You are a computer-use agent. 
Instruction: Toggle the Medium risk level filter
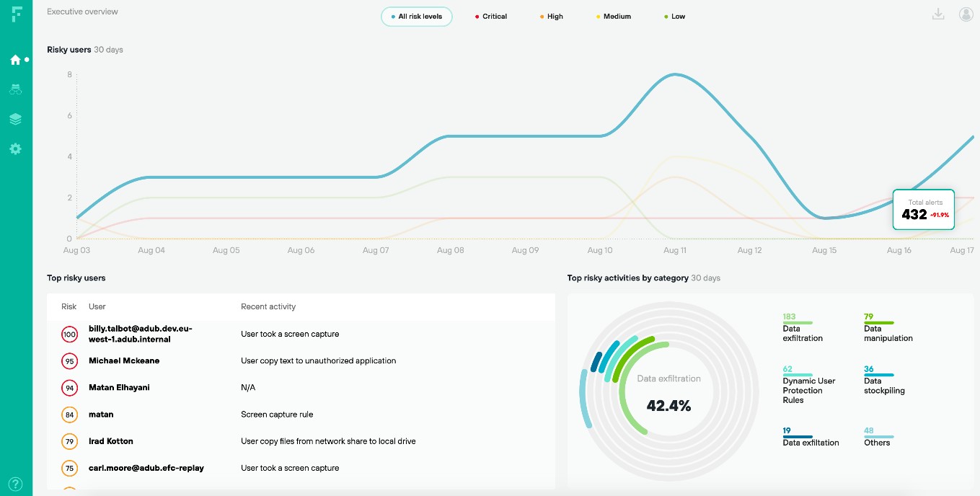614,16
